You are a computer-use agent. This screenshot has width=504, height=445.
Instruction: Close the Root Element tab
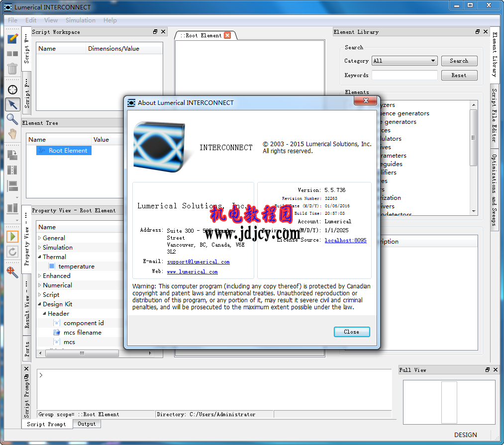click(227, 35)
